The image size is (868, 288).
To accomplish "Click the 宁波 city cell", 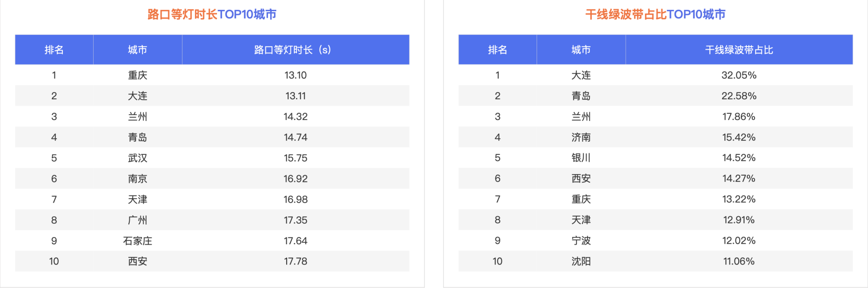I will tap(581, 241).
